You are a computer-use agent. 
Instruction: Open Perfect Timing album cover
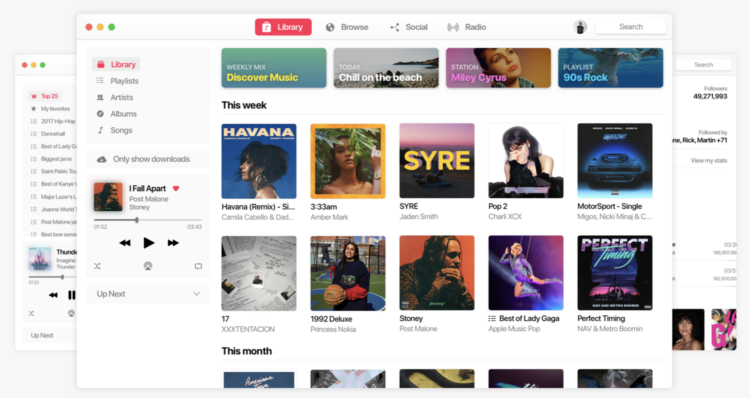(x=615, y=273)
